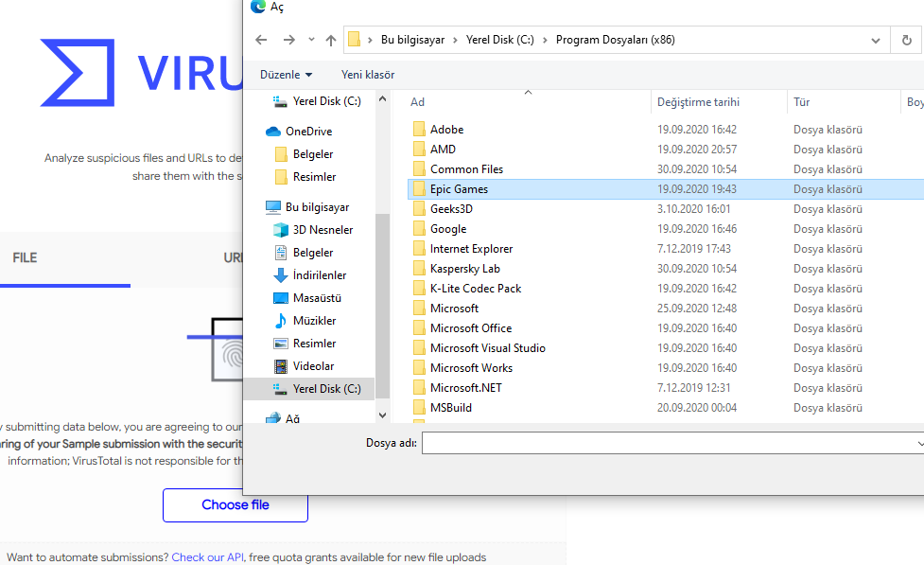Open İndirilenler downloads folder

click(310, 275)
